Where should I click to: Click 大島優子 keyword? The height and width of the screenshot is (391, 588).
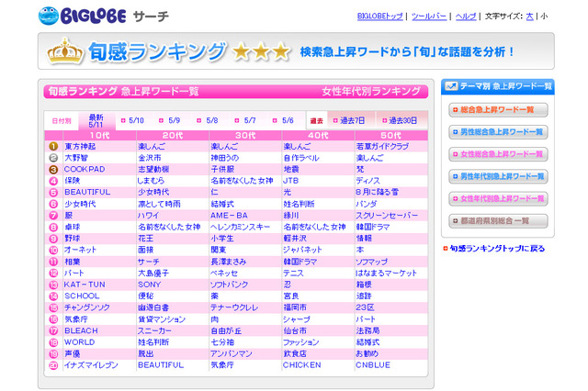(153, 273)
